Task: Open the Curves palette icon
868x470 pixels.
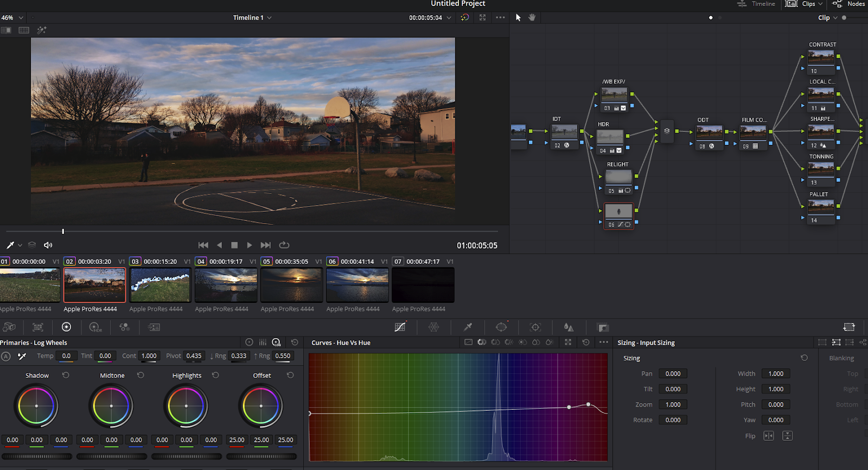Action: coord(400,327)
